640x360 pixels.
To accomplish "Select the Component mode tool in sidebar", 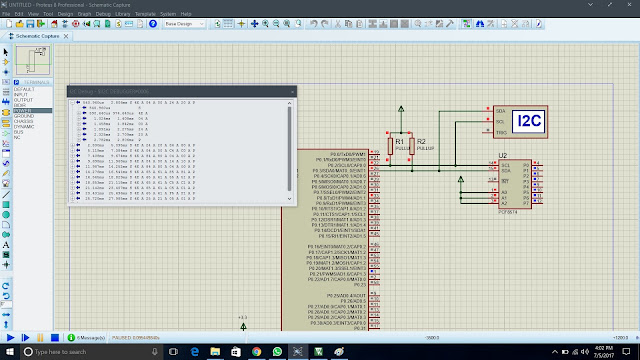I will tap(6, 62).
